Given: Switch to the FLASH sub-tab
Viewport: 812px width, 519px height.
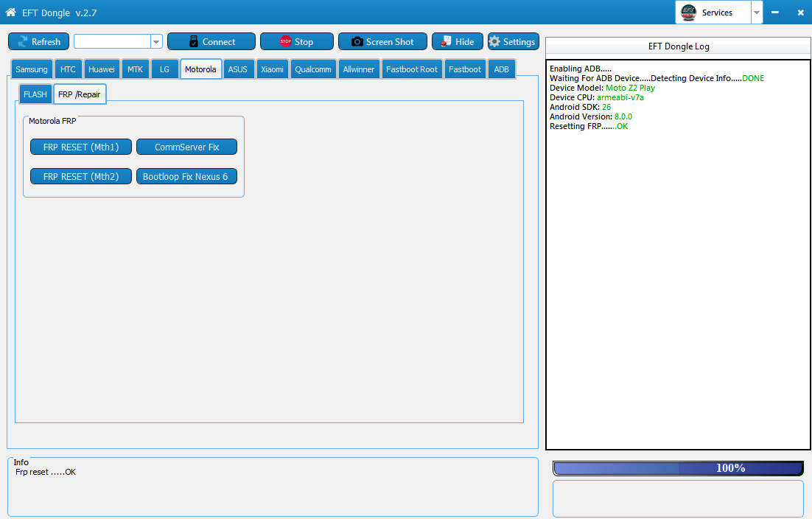Looking at the screenshot, I should [x=35, y=94].
